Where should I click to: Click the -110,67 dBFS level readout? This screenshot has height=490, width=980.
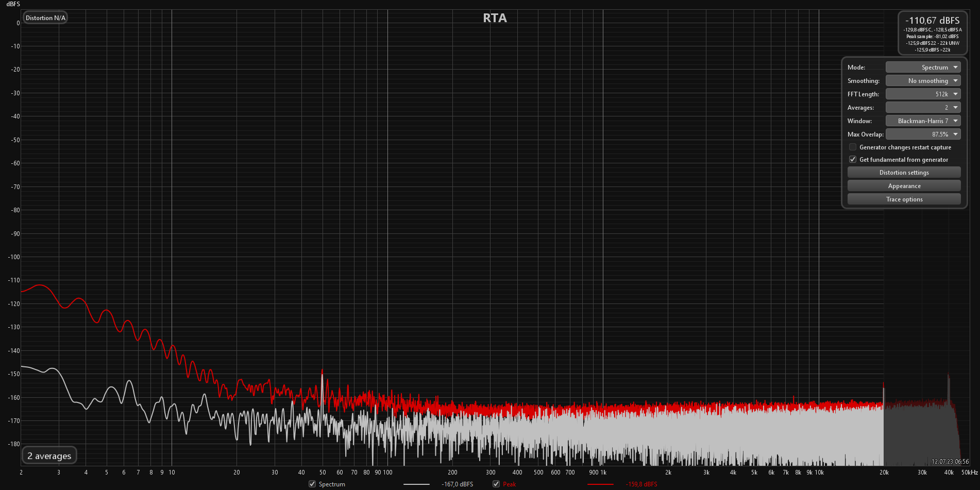pyautogui.click(x=933, y=21)
